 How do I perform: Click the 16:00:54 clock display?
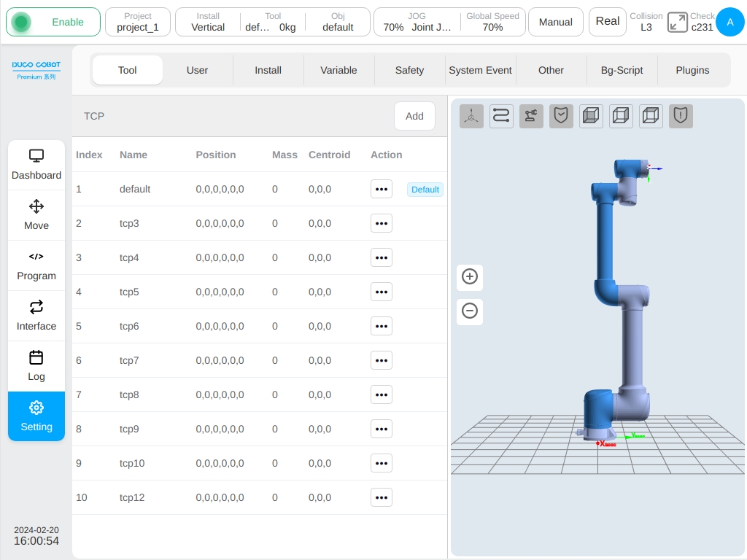click(36, 541)
